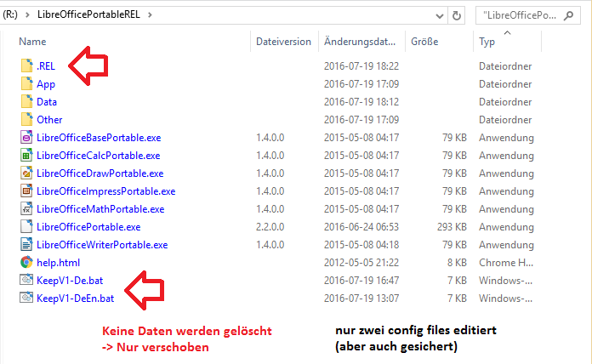592x364 pixels.
Task: Refresh the folder view
Action: point(457,15)
